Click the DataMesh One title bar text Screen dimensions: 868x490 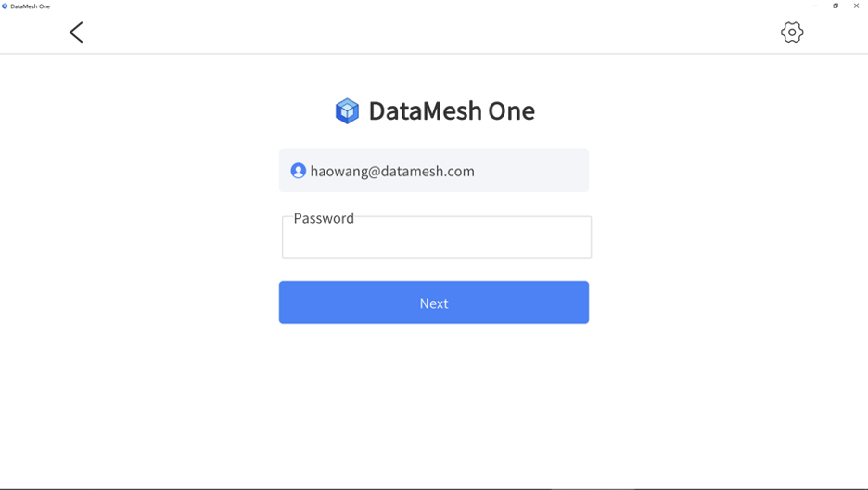point(30,6)
